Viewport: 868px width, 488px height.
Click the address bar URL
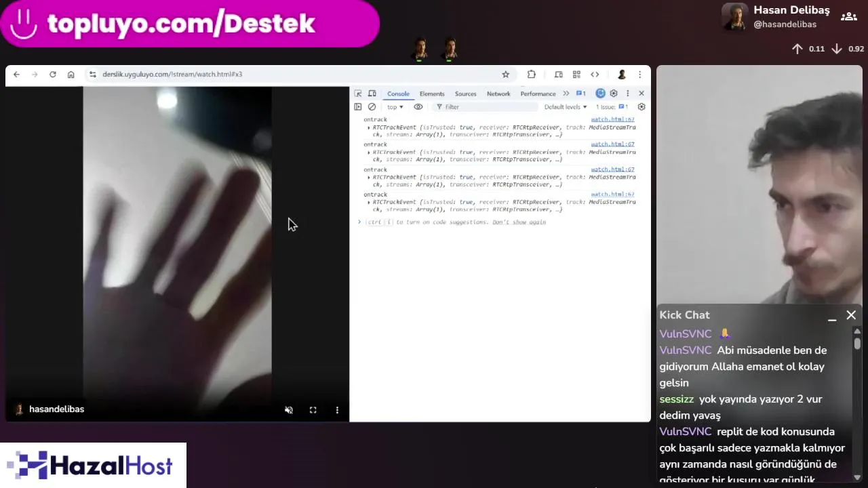point(172,75)
